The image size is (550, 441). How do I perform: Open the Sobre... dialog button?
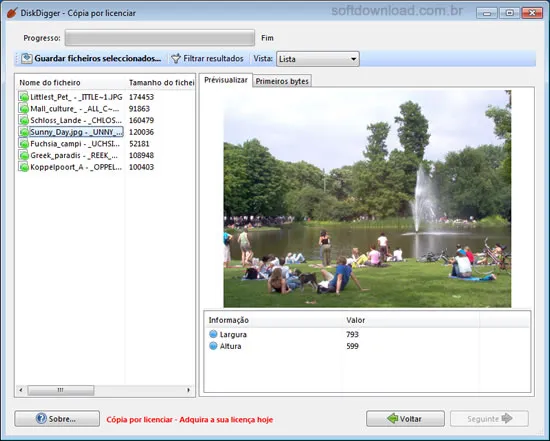pos(57,419)
